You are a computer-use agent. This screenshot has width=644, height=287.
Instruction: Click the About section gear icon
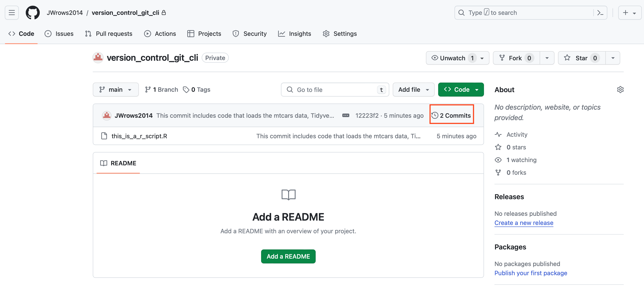click(x=620, y=90)
